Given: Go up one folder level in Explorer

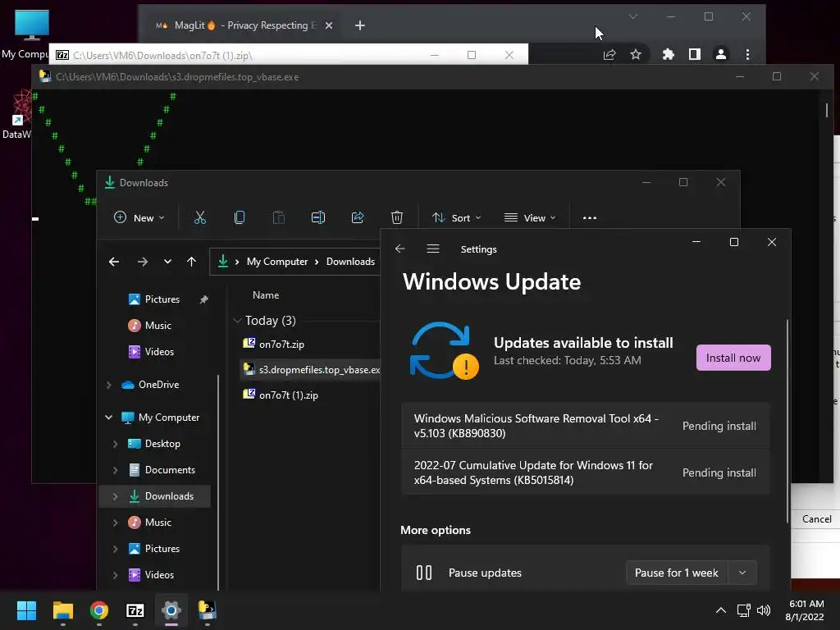Looking at the screenshot, I should click(x=191, y=262).
